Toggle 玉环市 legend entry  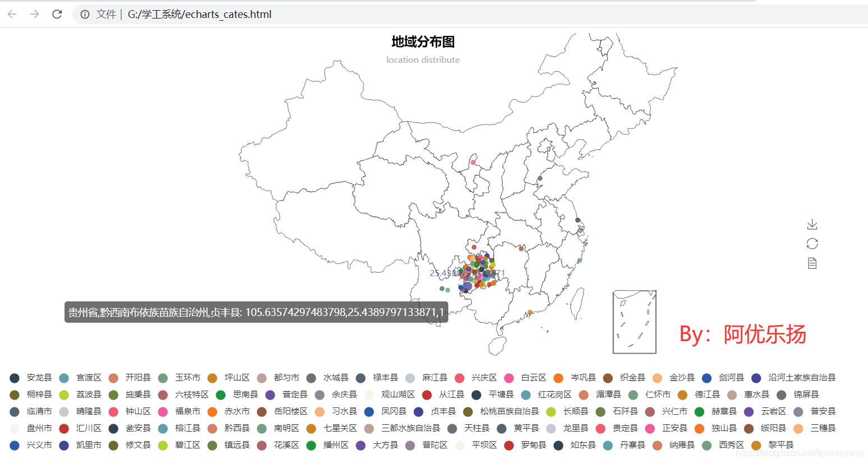(179, 378)
